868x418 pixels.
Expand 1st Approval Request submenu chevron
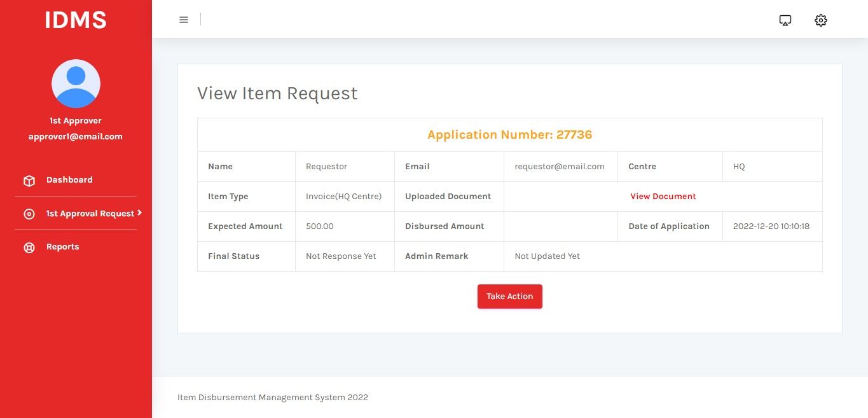[x=139, y=212]
